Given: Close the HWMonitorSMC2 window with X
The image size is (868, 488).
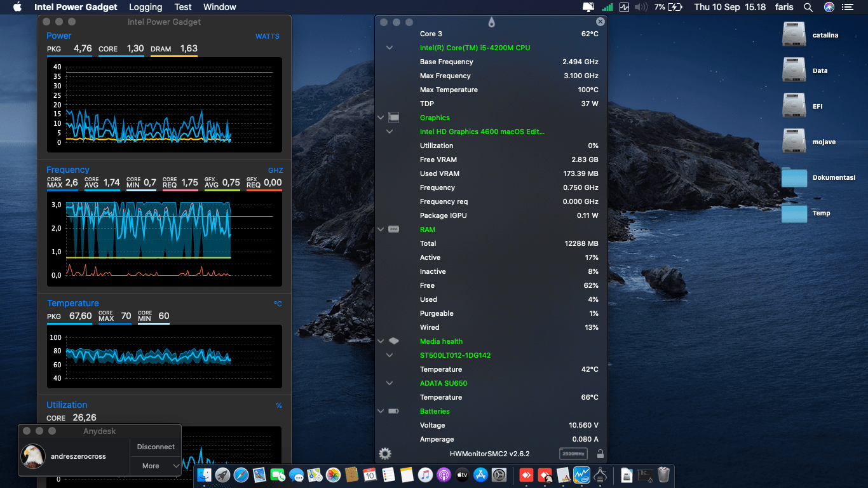Looking at the screenshot, I should coord(600,22).
